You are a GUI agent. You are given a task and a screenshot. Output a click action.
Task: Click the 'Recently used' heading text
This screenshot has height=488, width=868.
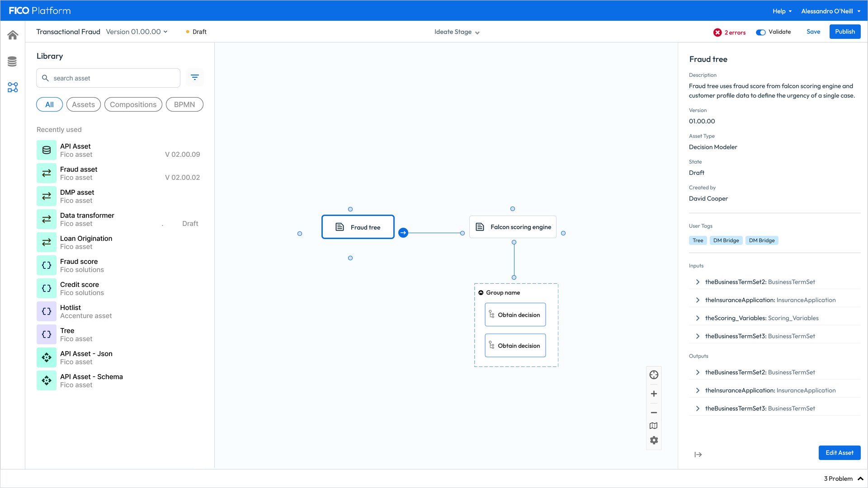click(x=59, y=130)
